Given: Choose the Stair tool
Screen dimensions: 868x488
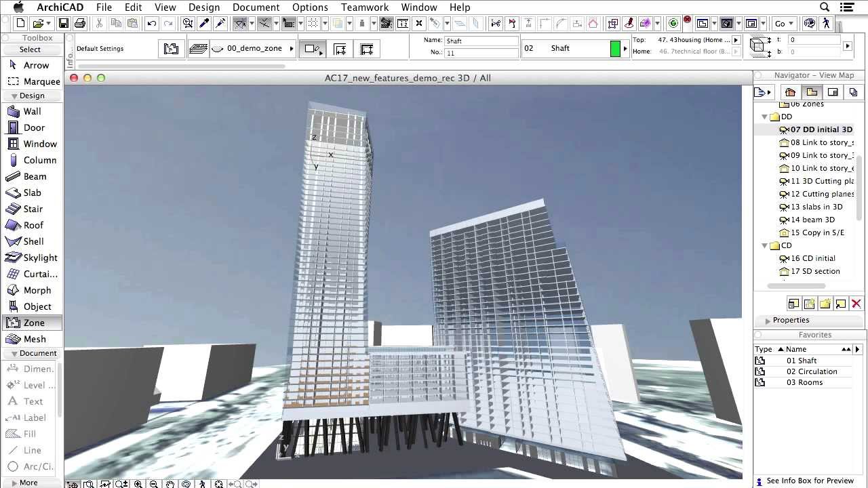Looking at the screenshot, I should pos(31,209).
